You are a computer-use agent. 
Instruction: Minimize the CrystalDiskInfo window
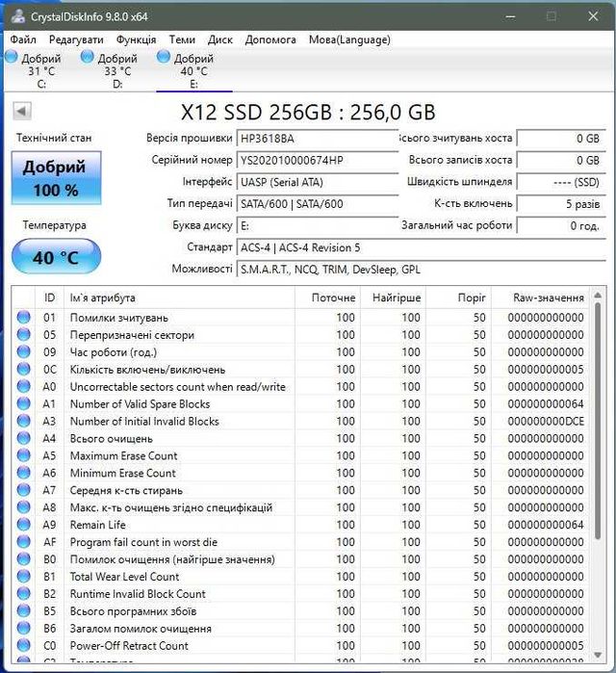click(x=510, y=16)
